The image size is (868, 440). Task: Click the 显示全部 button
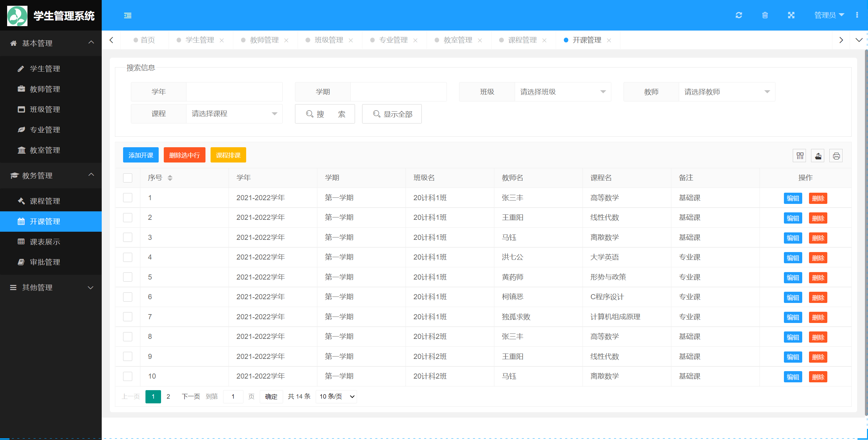[x=392, y=114]
